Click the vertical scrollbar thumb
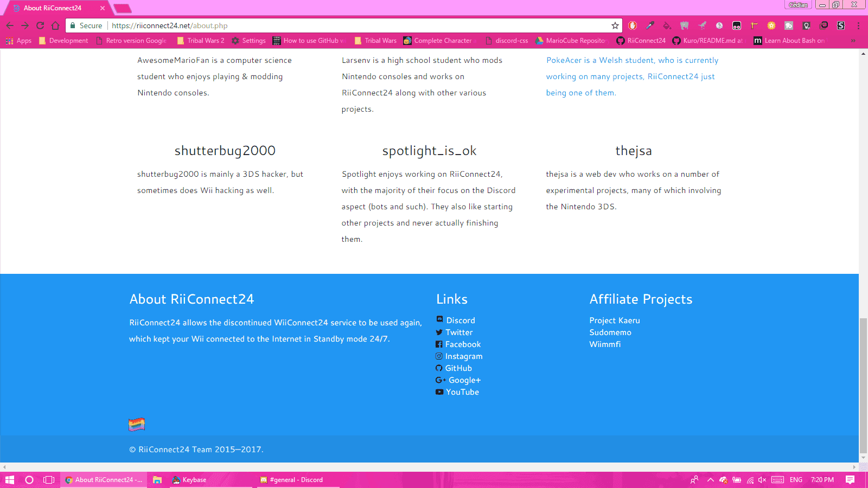Screen dimensions: 868x488 pyautogui.click(x=863, y=386)
